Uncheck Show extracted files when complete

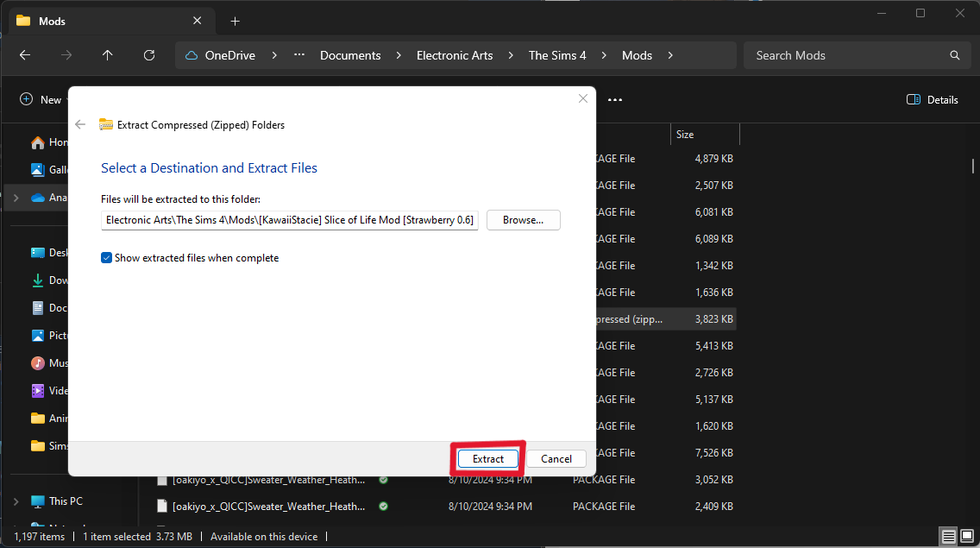click(x=106, y=258)
